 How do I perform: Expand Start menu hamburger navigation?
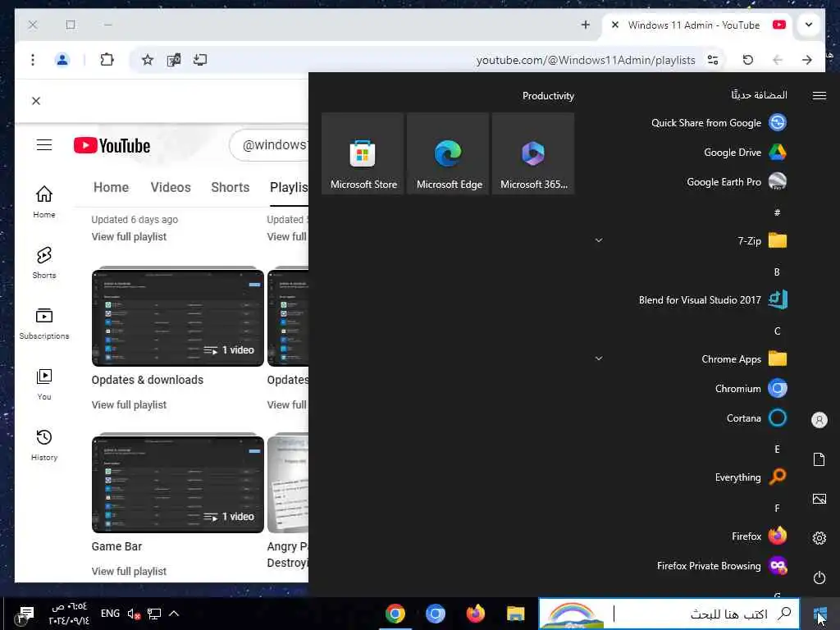click(819, 95)
